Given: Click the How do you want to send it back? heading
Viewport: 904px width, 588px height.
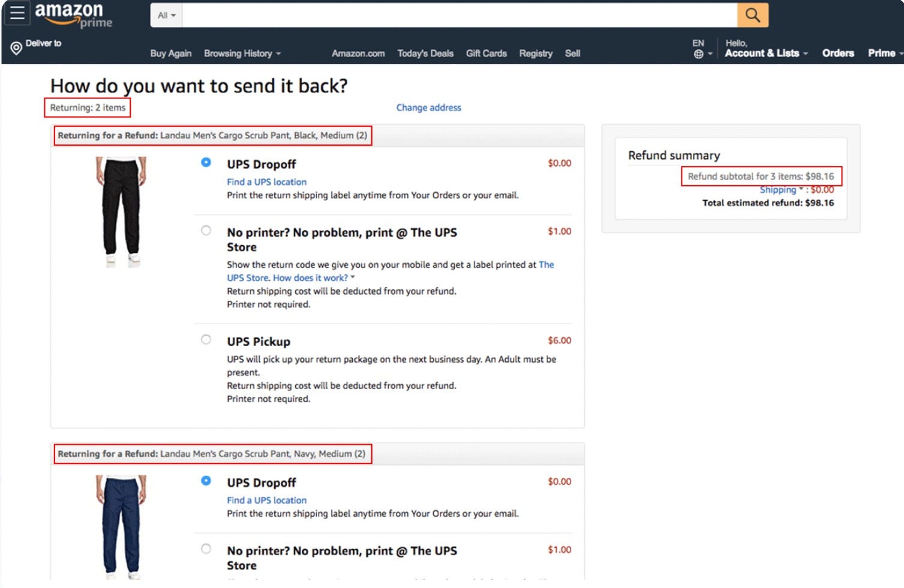Looking at the screenshot, I should (x=199, y=86).
